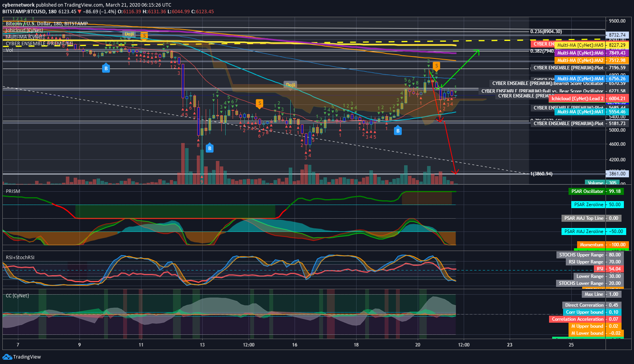The width and height of the screenshot is (634, 364).
Task: Select the Multi-MA {CyNet} indicator legend
Action: tap(25, 37)
